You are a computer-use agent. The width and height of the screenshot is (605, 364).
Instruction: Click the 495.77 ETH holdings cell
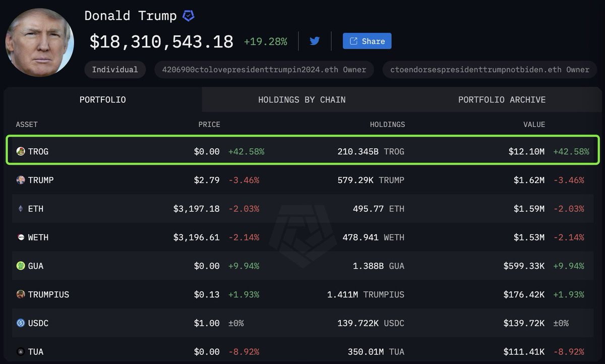pyautogui.click(x=379, y=209)
